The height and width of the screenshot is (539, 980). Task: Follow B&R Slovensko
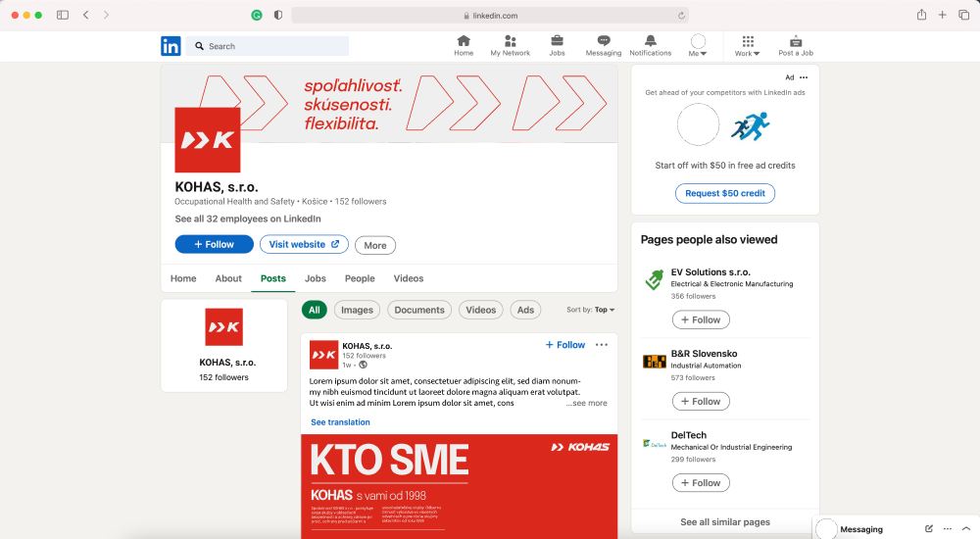click(701, 402)
